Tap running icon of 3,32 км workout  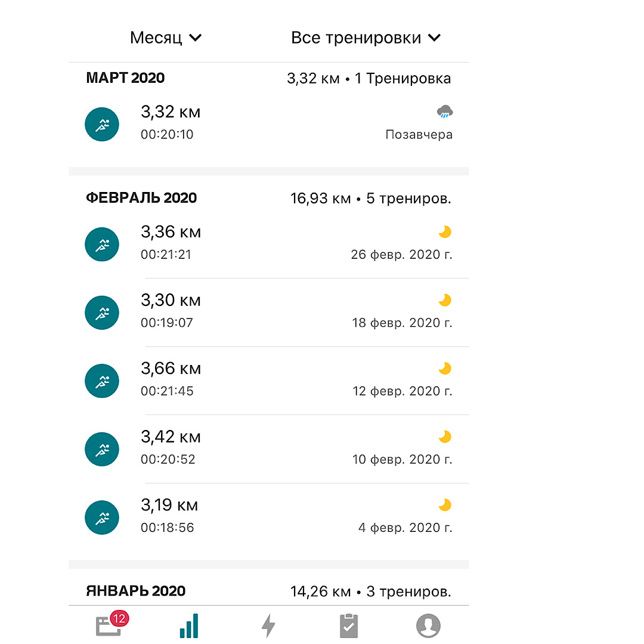[x=102, y=125]
